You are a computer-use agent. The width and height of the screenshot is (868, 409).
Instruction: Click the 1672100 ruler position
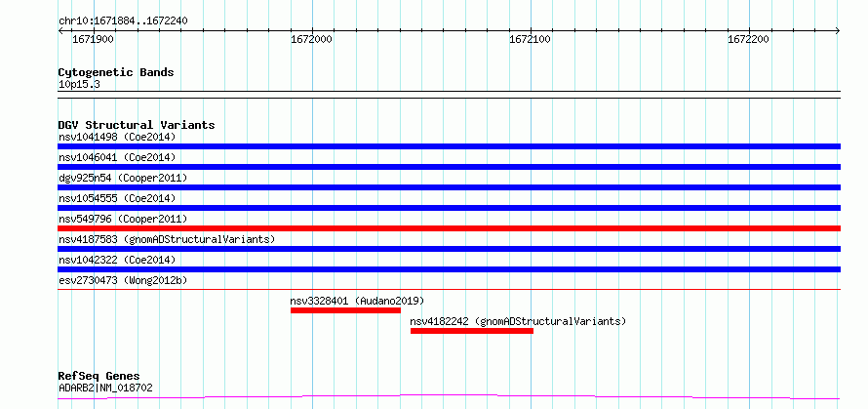coord(530,39)
